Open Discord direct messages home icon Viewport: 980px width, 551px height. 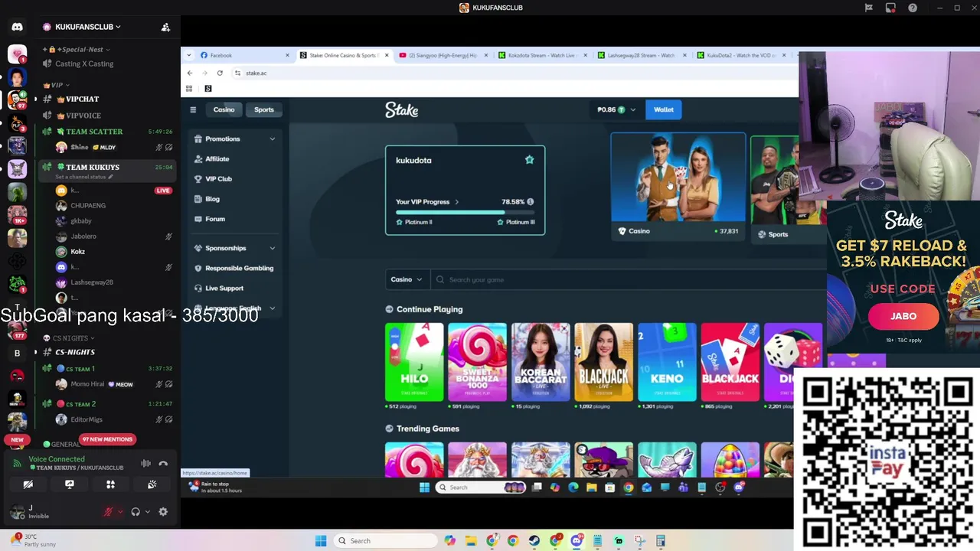[x=17, y=27]
